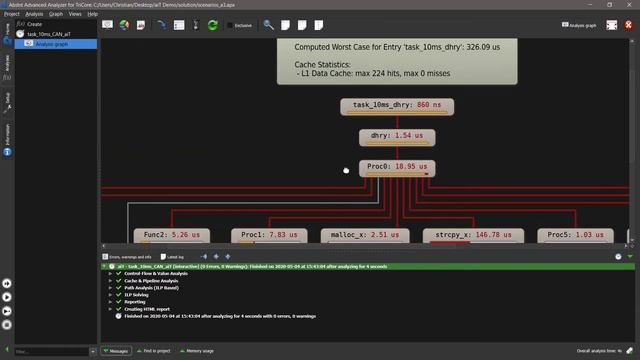Click the fast-forward run all button

click(x=7, y=283)
